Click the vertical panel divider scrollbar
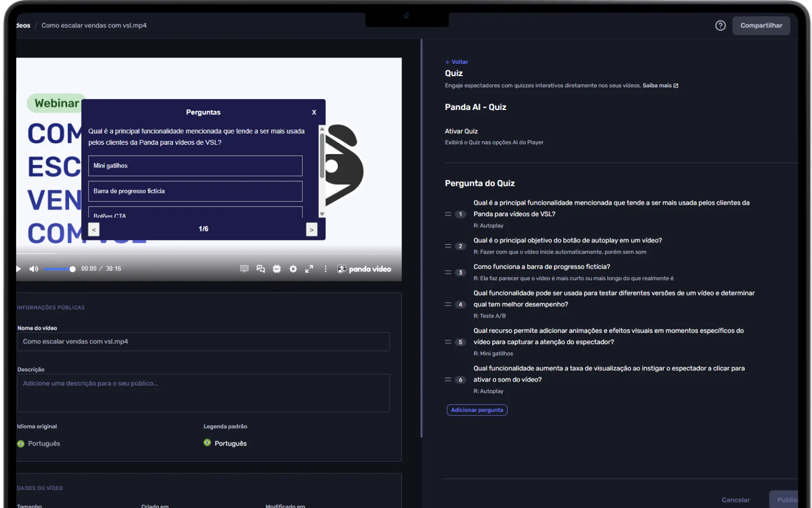 pyautogui.click(x=421, y=239)
